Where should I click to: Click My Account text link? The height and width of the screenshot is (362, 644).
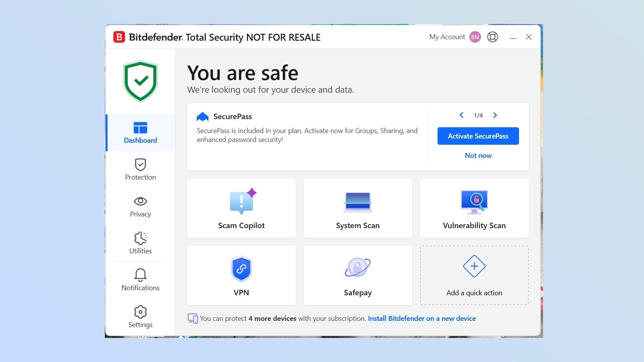coord(447,37)
